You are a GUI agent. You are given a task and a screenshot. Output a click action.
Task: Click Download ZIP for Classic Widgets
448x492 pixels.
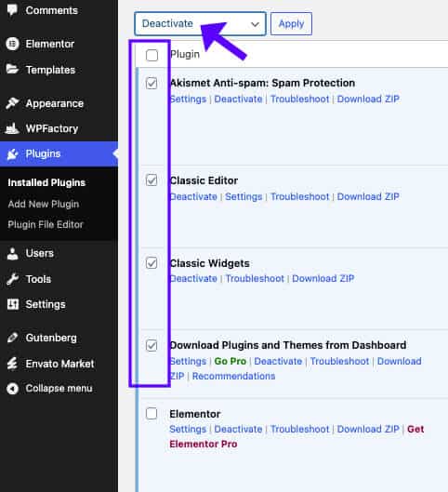pos(323,279)
